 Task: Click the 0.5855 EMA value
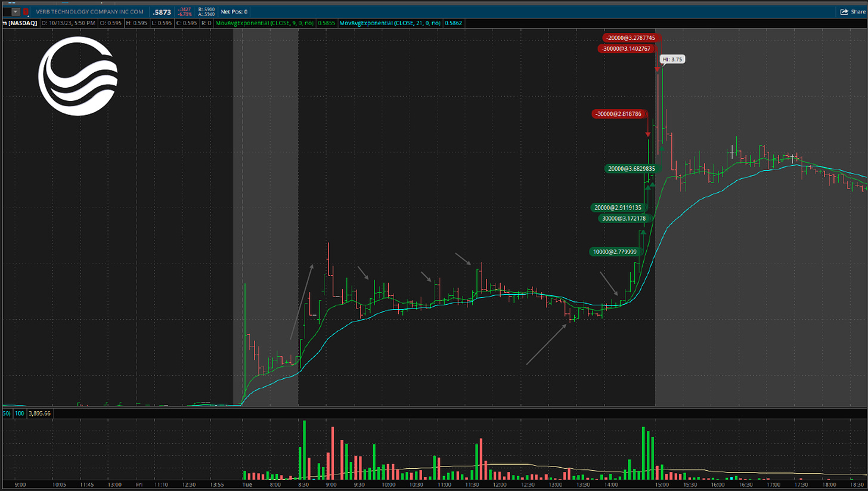click(x=326, y=23)
